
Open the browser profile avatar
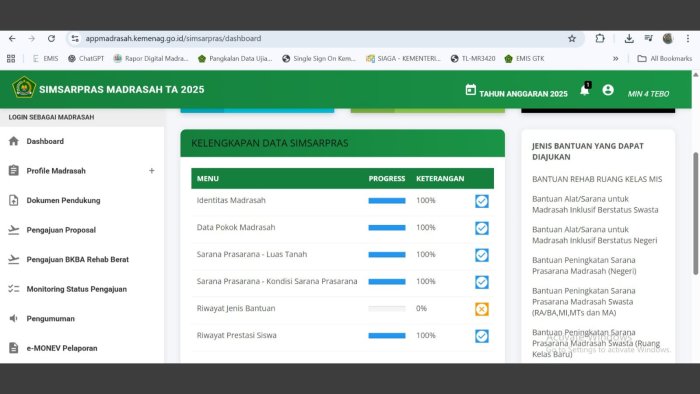point(668,38)
